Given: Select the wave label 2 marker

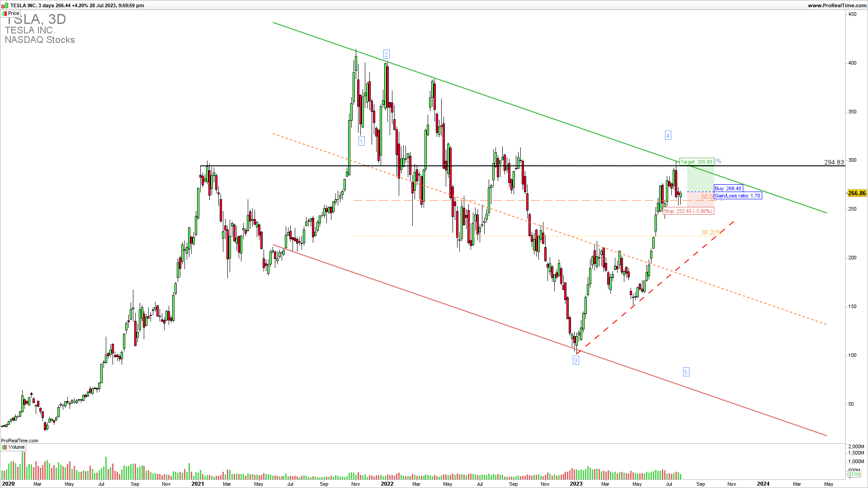Looking at the screenshot, I should point(386,54).
